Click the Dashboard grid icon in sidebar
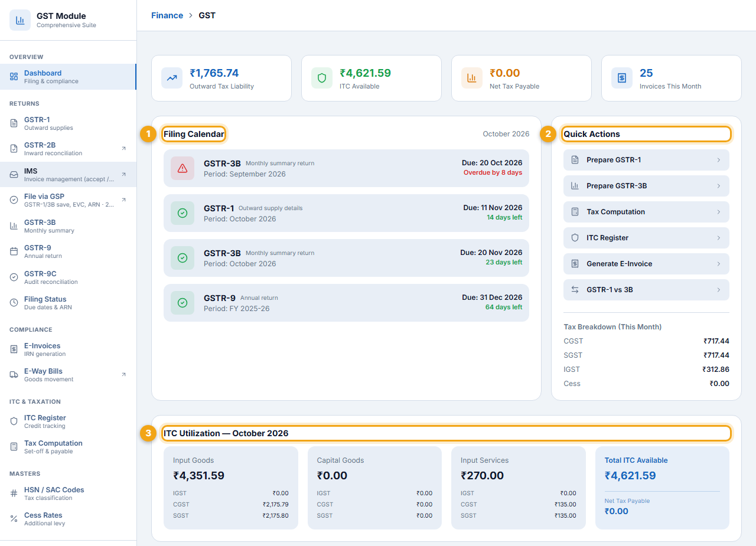The height and width of the screenshot is (546, 756). [x=14, y=77]
